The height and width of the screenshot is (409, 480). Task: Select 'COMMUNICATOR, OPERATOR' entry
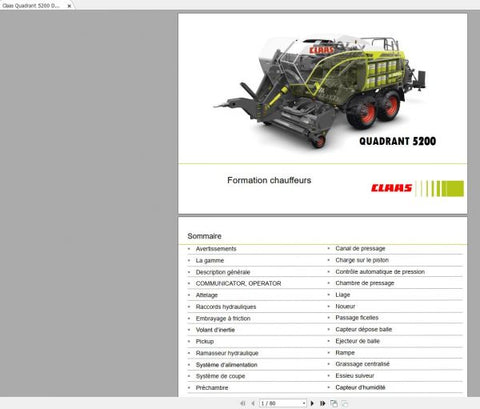pyautogui.click(x=238, y=283)
